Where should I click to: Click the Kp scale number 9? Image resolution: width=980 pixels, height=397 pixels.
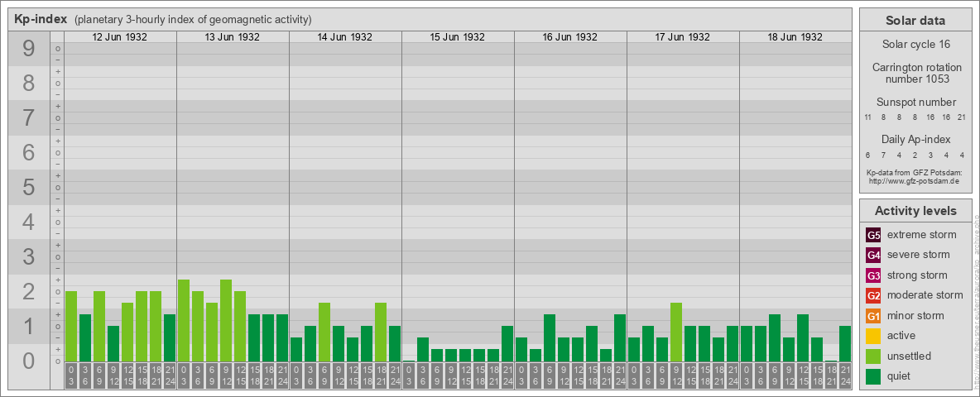click(x=29, y=49)
